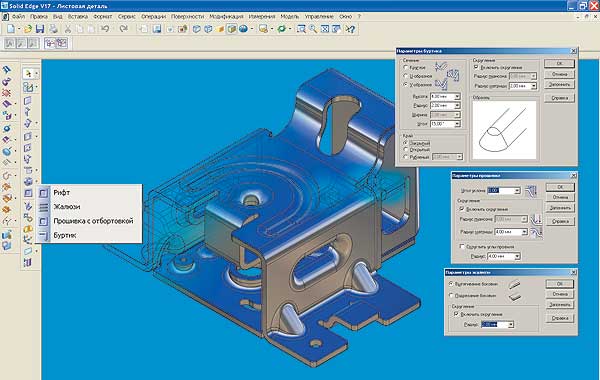Image resolution: width=600 pixels, height=380 pixels.
Task: Choose Прошивка с отбортовкой from flyout menu
Action: [x=93, y=221]
